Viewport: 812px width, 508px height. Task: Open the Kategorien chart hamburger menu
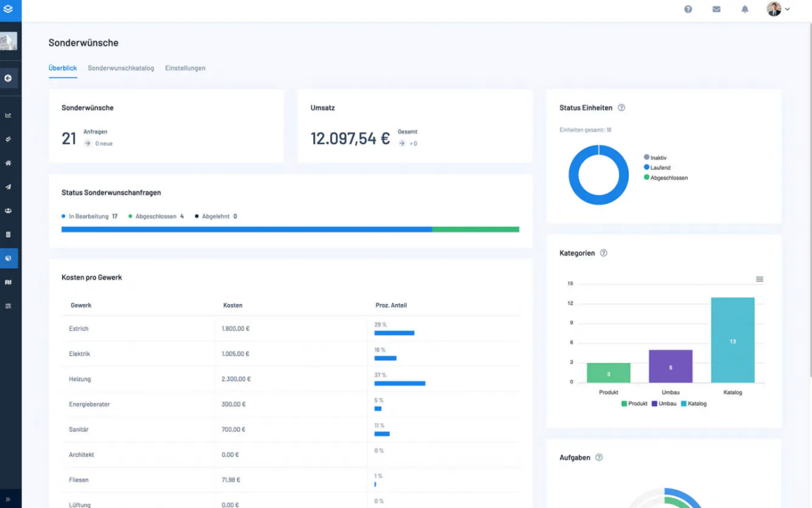[760, 279]
